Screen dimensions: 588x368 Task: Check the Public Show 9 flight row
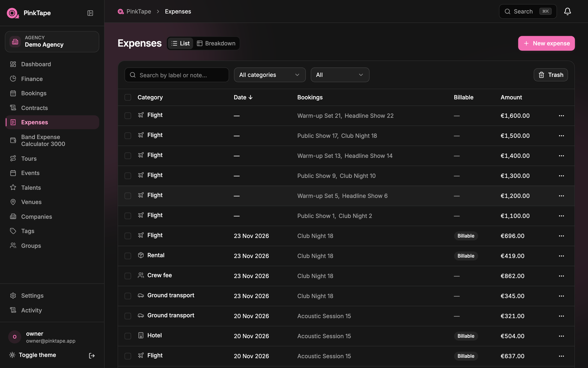point(128,176)
